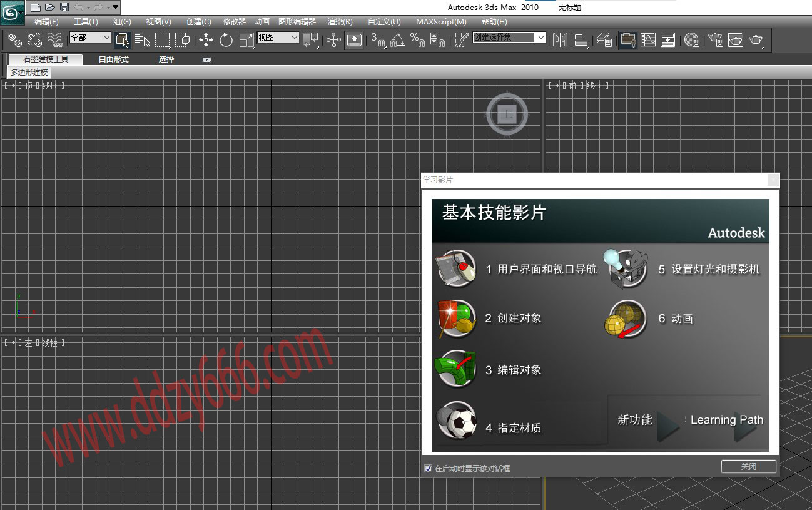Viewport: 812px width, 510px height.
Task: Click the Open File folder icon
Action: click(50, 8)
